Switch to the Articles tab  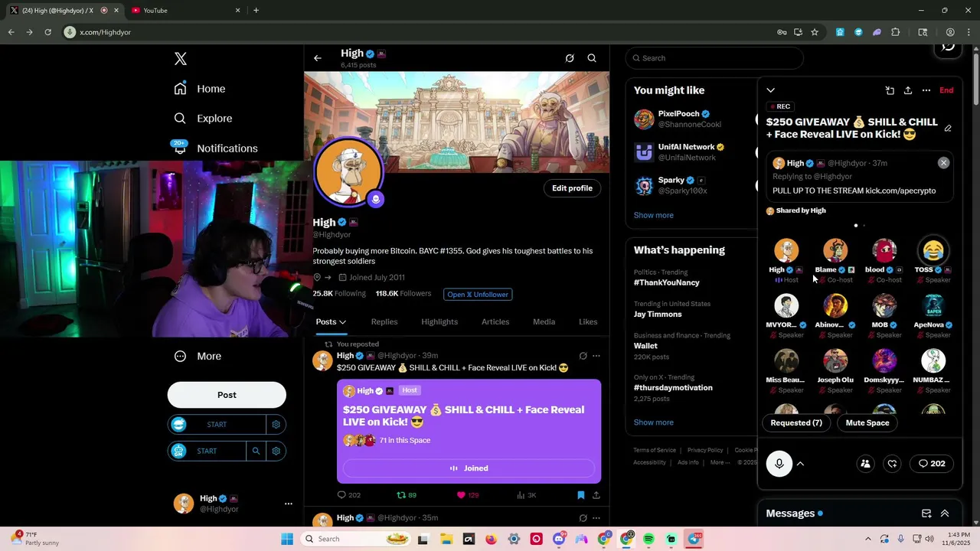tap(495, 322)
